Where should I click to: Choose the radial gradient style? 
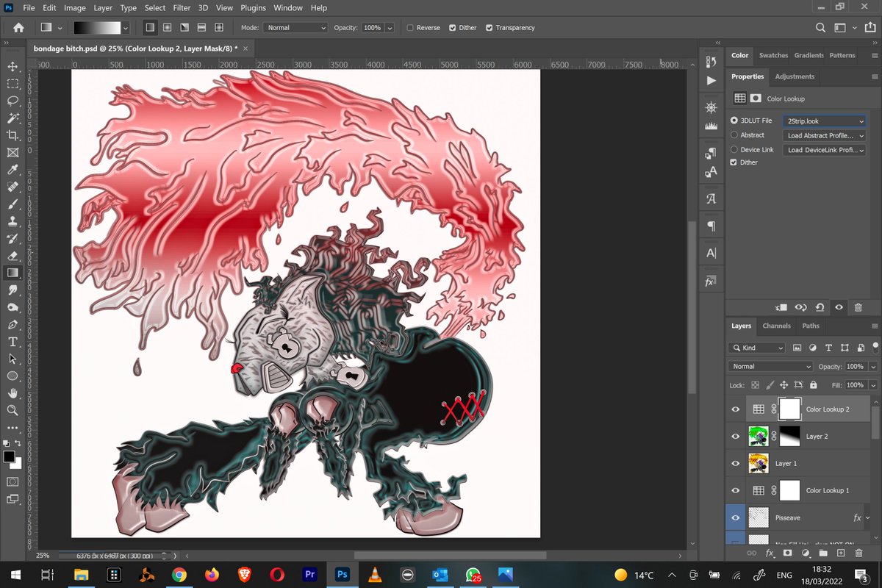point(167,27)
